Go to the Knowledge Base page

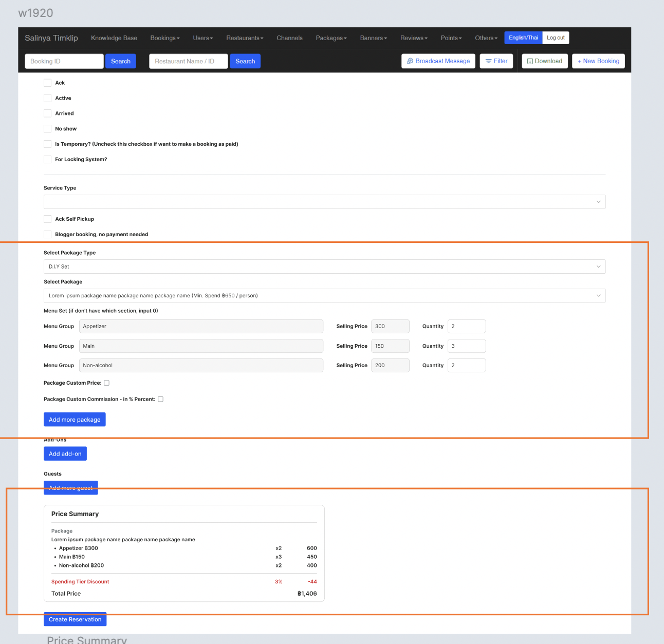(x=114, y=38)
